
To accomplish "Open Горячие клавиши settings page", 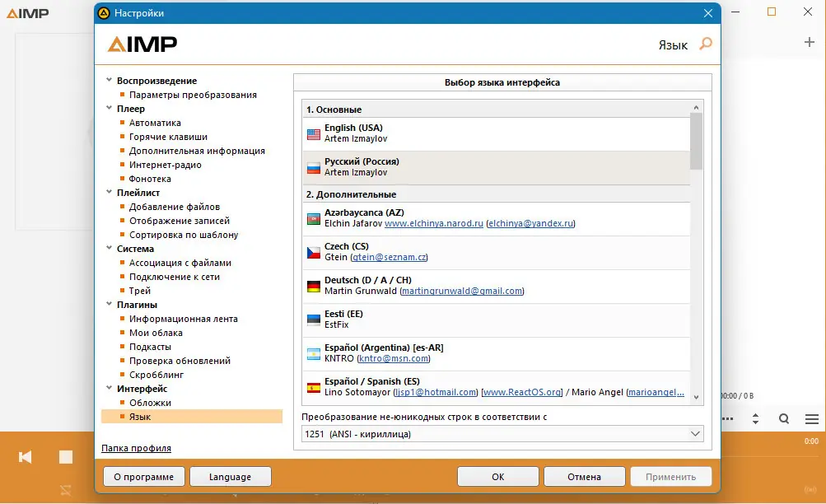I will click(168, 137).
